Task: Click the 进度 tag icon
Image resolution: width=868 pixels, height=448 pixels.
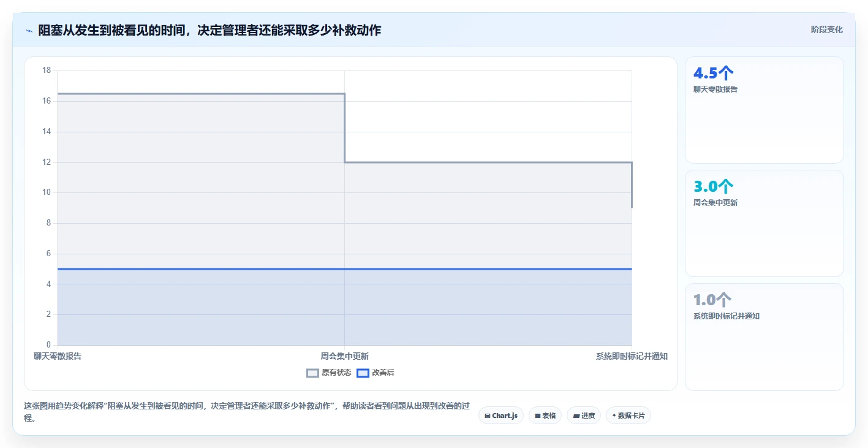Action: coord(576,416)
